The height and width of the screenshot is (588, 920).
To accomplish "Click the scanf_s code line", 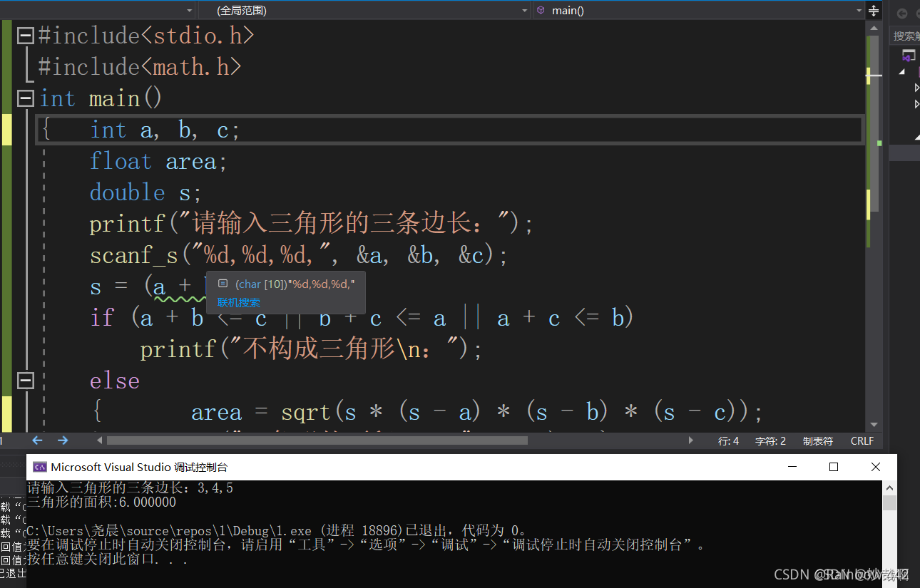I will 299,255.
